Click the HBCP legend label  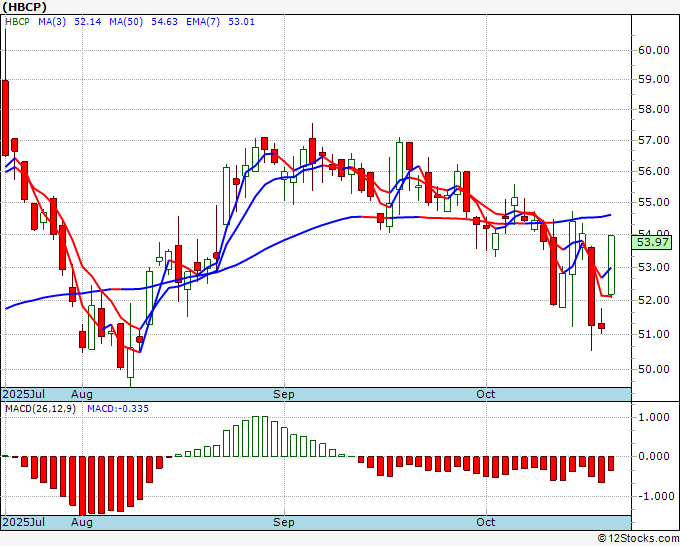tap(17, 21)
